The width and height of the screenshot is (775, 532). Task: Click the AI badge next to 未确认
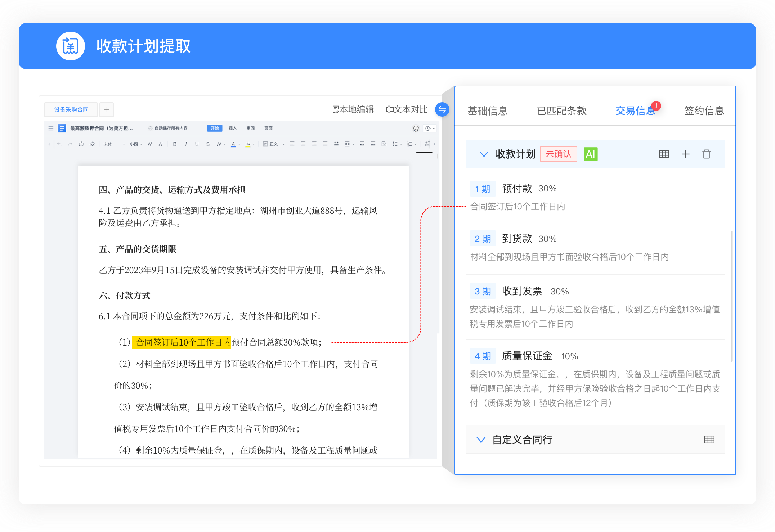591,154
